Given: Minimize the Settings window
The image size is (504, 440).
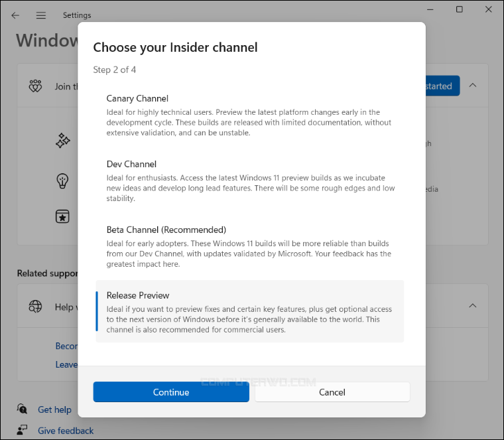Looking at the screenshot, I should click(x=430, y=9).
